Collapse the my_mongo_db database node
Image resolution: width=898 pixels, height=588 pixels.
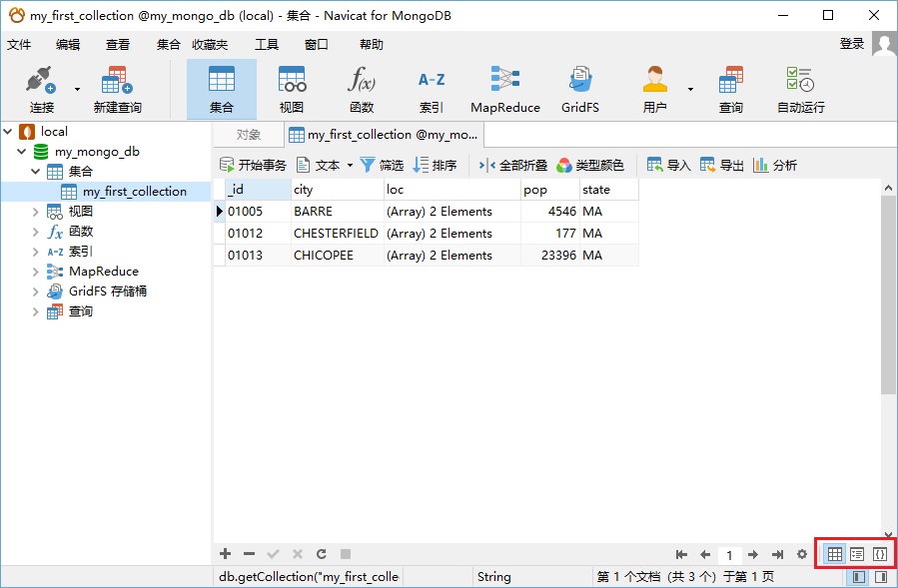click(x=22, y=152)
